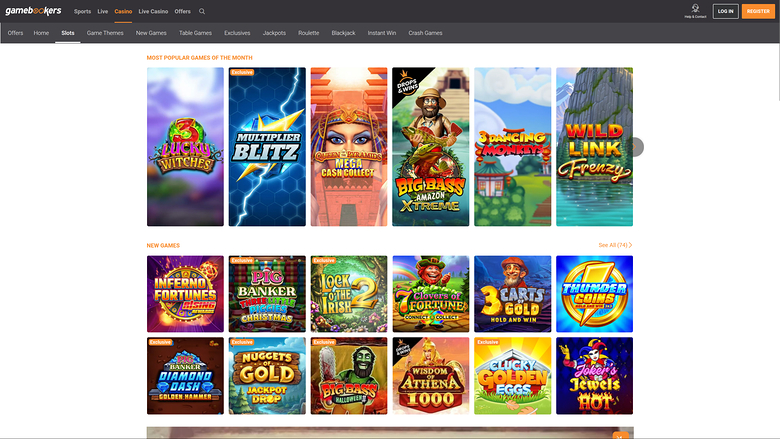Launch Clucky Golden Eggs game
Screen dimensions: 780x439
click(x=513, y=376)
